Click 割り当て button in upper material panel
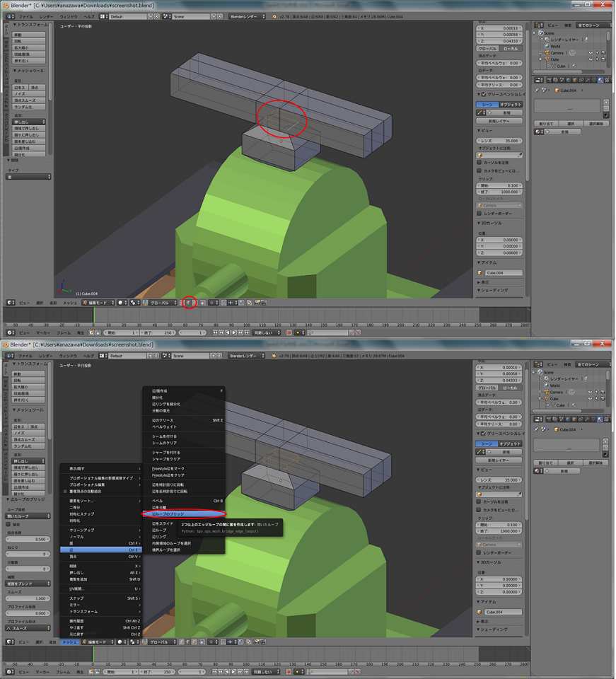The image size is (616, 679). pos(546,124)
